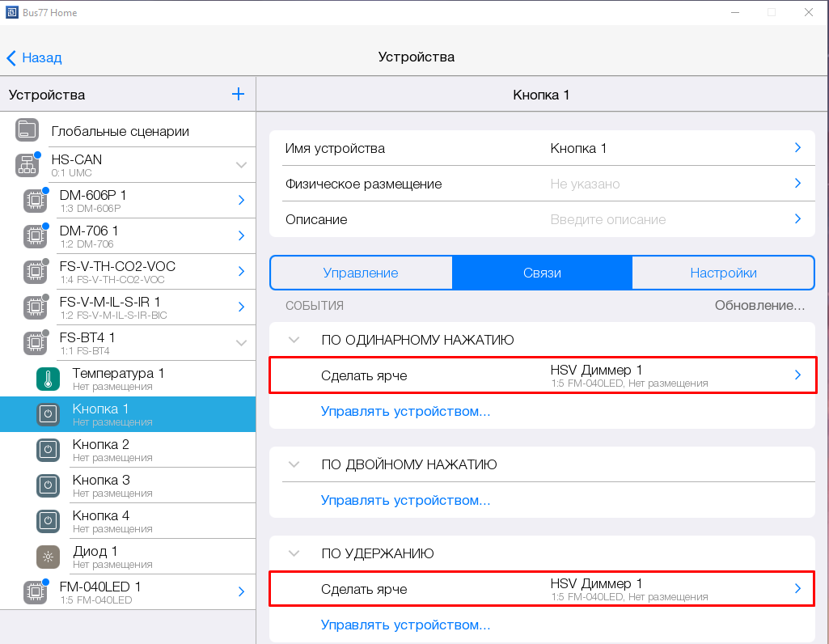Collapse the ПО ОДИНАРНОМУ НАЖАТИЮ section
Image resolution: width=829 pixels, height=644 pixels.
(294, 340)
